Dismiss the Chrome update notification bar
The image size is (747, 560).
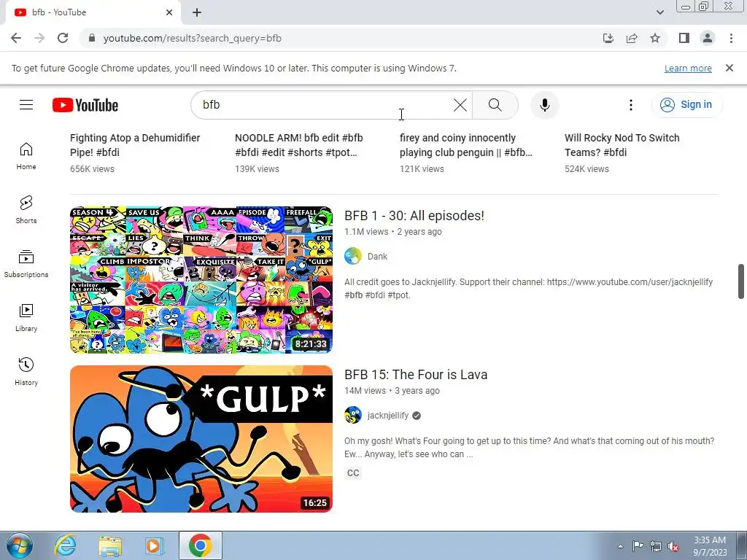(729, 68)
